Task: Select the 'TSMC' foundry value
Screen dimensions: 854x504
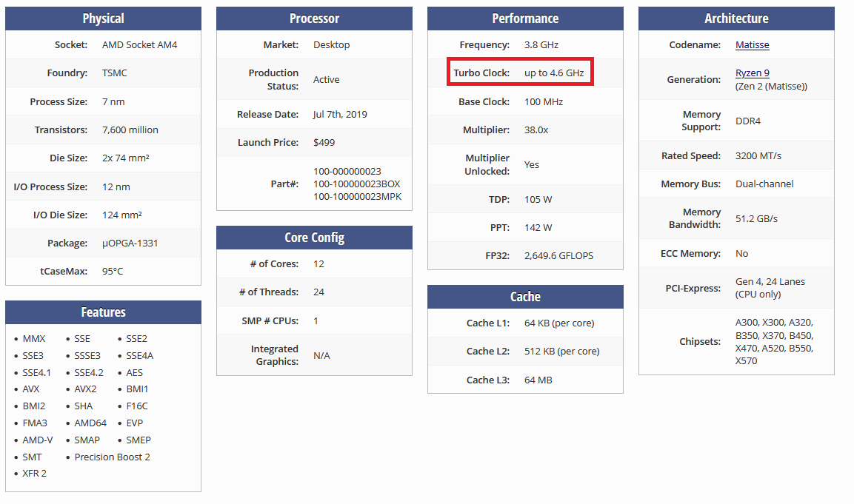Action: tap(114, 73)
